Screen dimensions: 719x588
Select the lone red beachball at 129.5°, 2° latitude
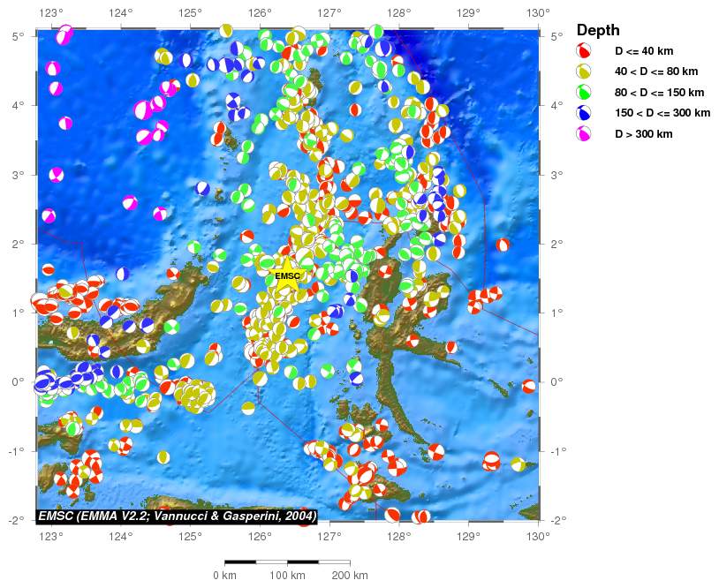tap(503, 245)
